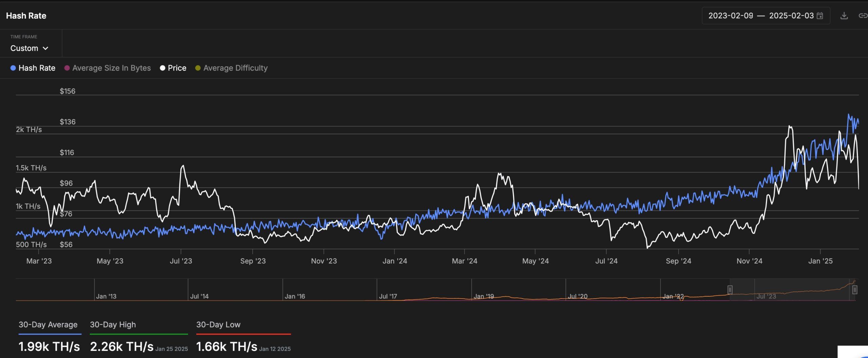Open the Custom time frame dropdown
Viewport: 868px width, 358px height.
pos(29,48)
